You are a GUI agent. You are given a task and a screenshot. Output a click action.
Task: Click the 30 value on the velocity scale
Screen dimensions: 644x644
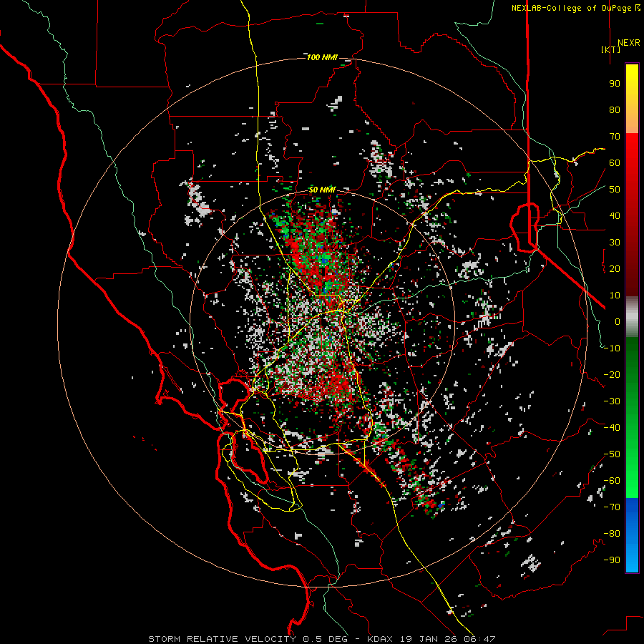coord(615,243)
